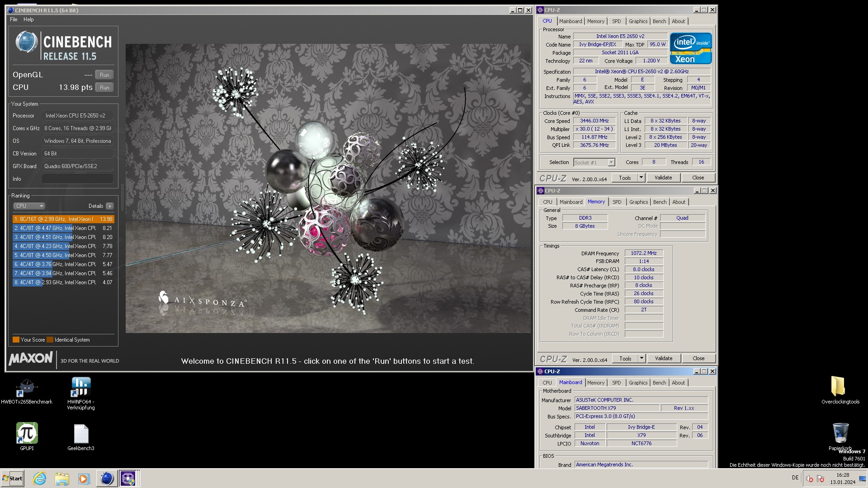868x488 pixels.
Task: Click Show Desktop tray icon
Action: [x=863, y=479]
